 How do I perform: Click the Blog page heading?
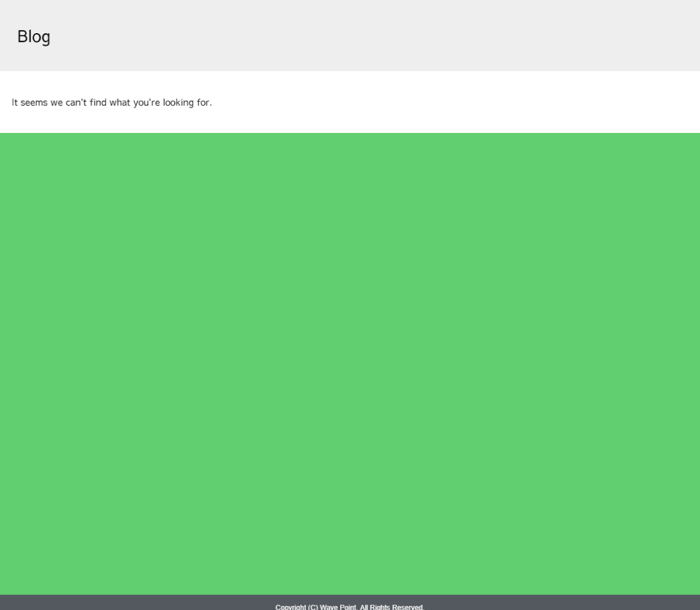click(x=34, y=37)
